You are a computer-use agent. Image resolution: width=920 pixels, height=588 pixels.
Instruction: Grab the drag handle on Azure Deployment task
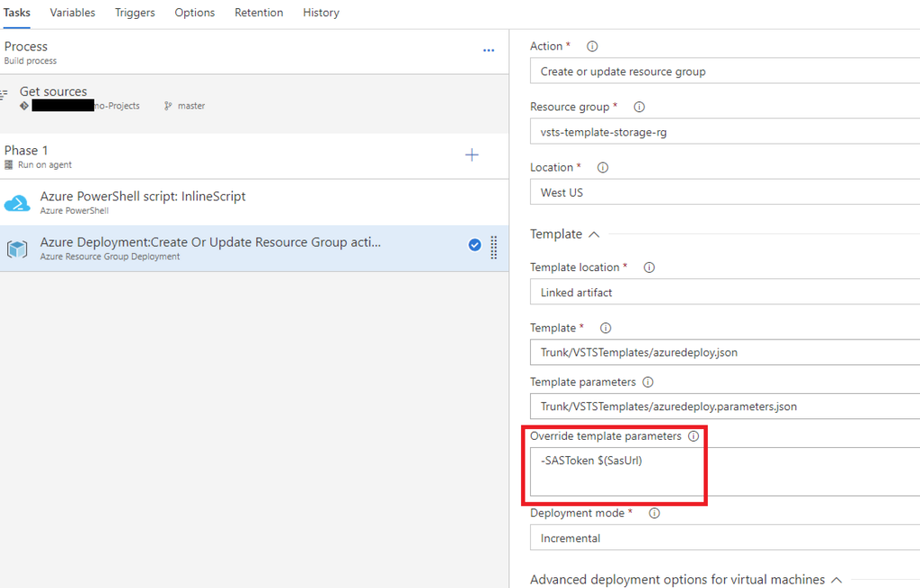point(493,248)
